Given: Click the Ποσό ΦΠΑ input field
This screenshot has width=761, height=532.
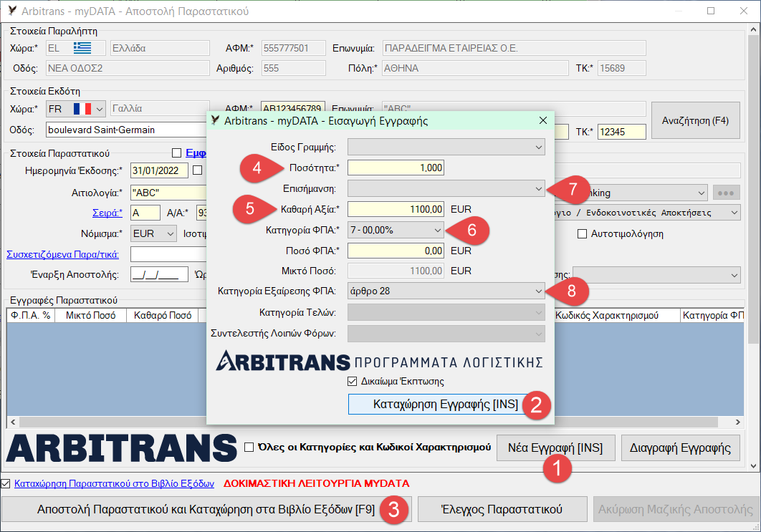Looking at the screenshot, I should tap(396, 251).
